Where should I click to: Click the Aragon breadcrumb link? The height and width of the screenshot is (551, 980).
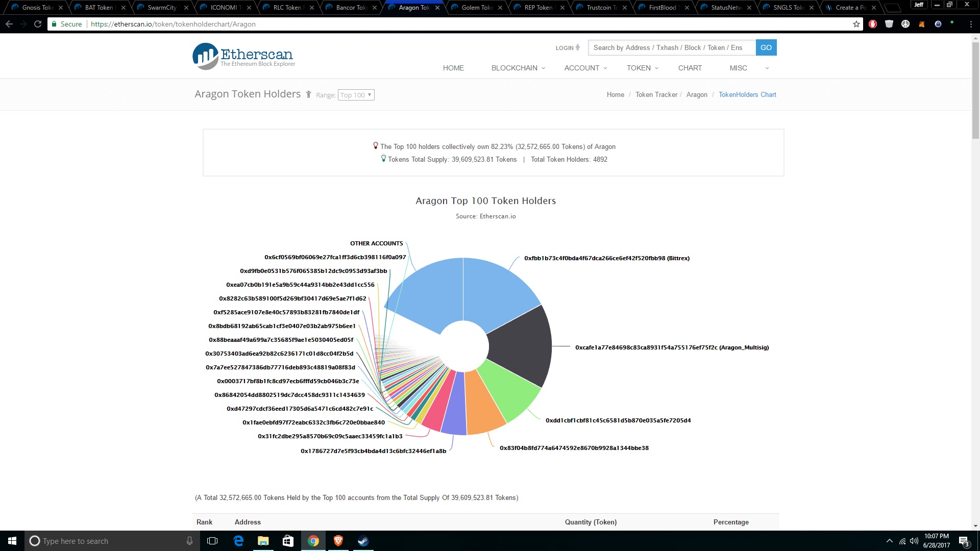697,94
